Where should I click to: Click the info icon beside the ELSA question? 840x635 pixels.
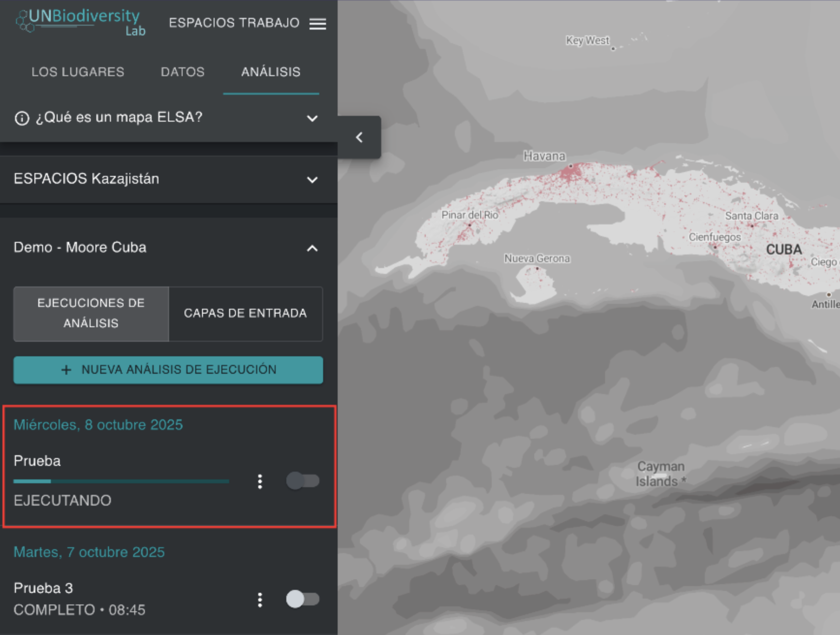[x=22, y=118]
